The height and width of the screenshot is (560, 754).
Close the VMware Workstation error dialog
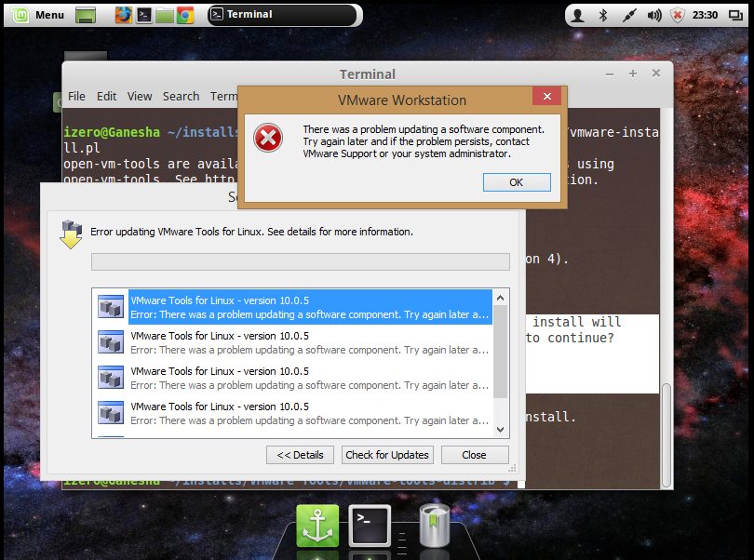click(546, 96)
